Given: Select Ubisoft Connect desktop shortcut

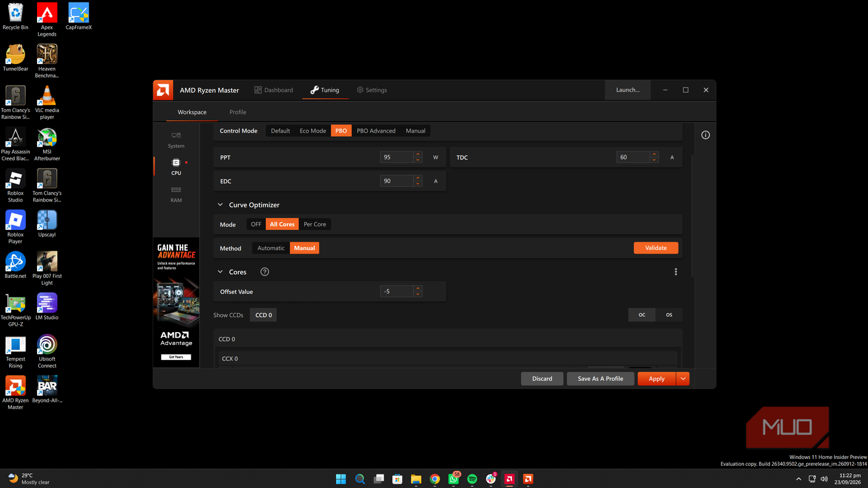Looking at the screenshot, I should tap(47, 351).
